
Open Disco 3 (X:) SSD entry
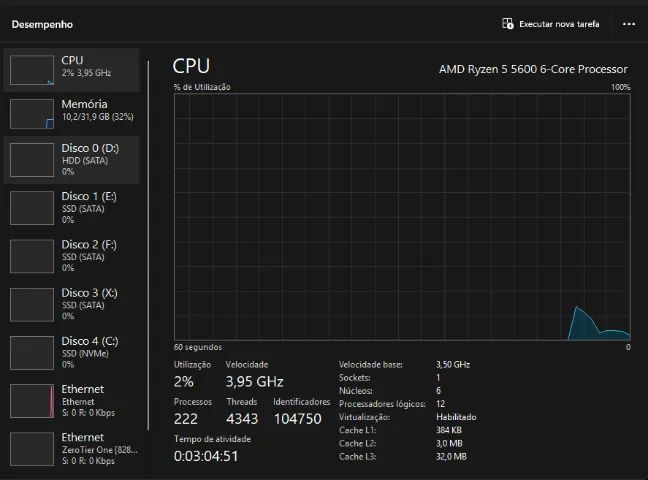click(x=71, y=304)
